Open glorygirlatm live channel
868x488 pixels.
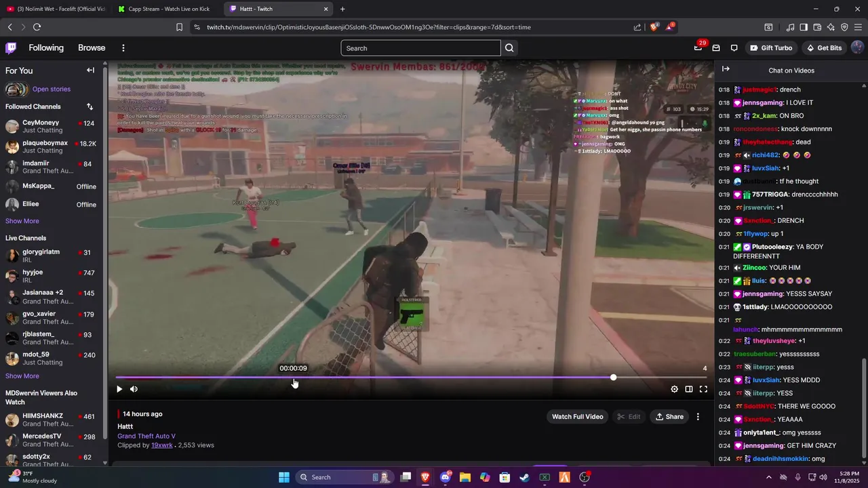[53, 256]
